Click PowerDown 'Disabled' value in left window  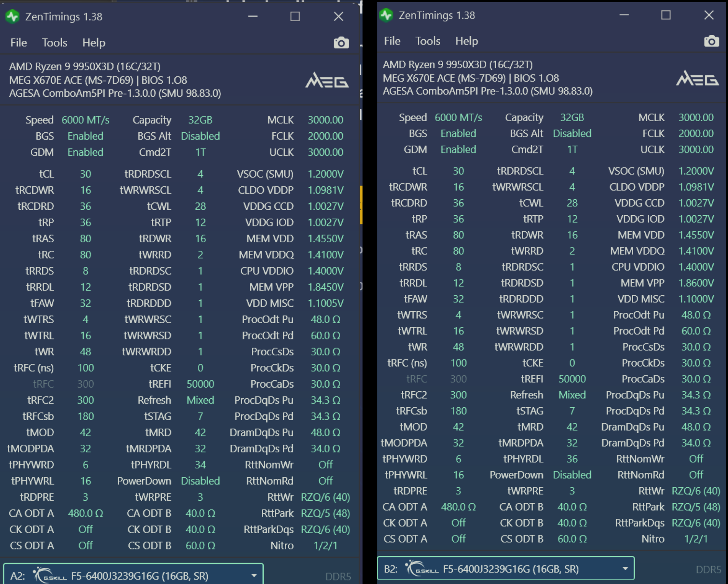click(200, 481)
